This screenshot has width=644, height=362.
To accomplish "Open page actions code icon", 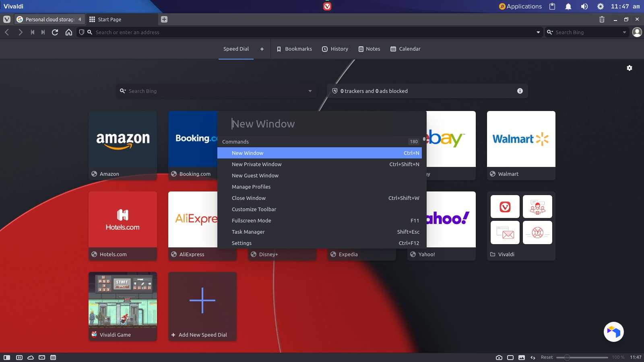I will (x=533, y=358).
